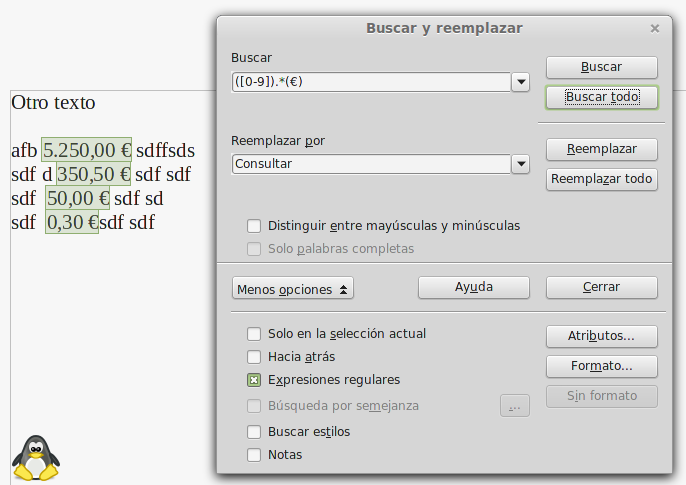Disable the Expresiones regulares checkbox

(254, 380)
